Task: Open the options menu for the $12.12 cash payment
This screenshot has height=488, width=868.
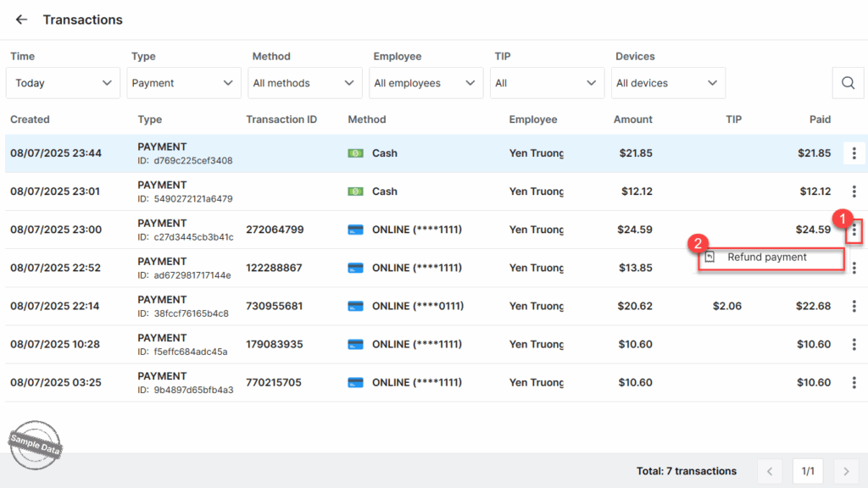Action: [854, 191]
